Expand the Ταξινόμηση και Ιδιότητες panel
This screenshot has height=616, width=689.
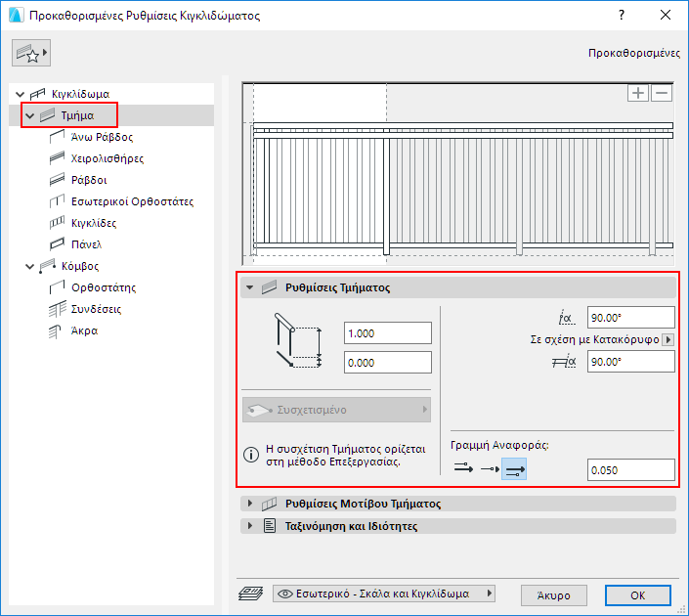pos(250,525)
